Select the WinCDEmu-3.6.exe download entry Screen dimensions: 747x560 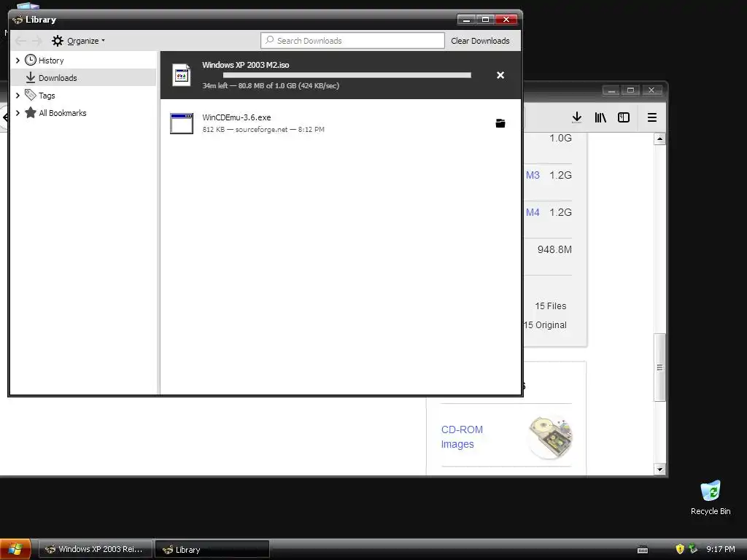(341, 123)
